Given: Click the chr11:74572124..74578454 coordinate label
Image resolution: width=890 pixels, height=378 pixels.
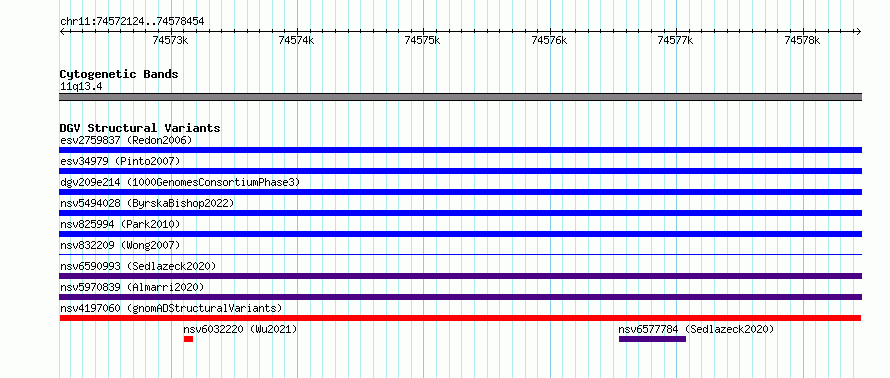Looking at the screenshot, I should [132, 22].
